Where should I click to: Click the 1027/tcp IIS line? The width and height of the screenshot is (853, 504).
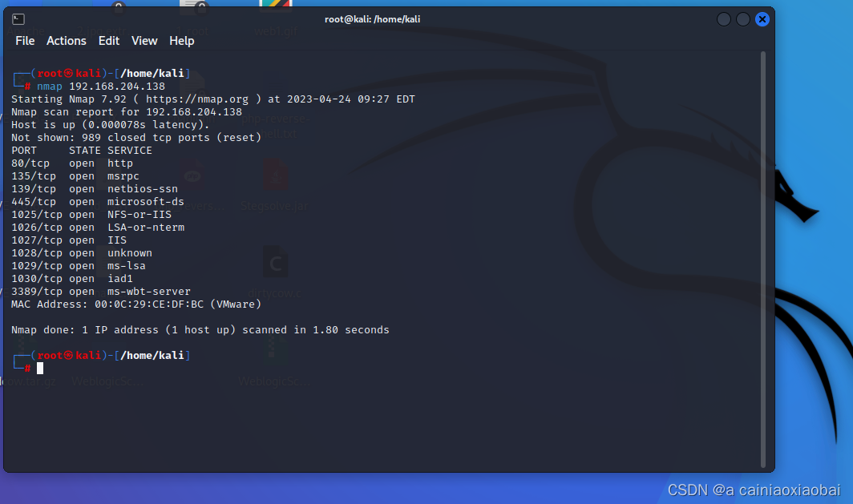click(69, 240)
